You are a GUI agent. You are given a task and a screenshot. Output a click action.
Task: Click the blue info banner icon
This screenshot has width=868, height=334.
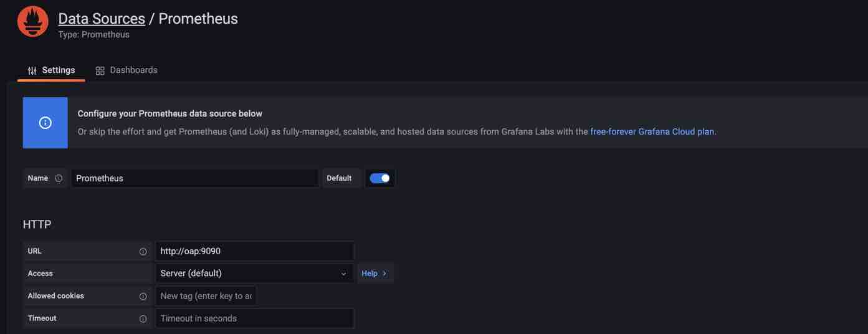tap(45, 123)
